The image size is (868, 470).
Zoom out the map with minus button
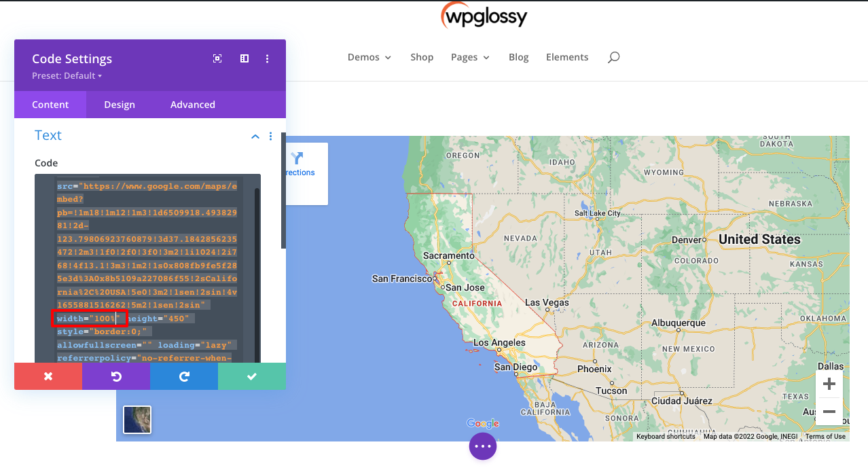(829, 412)
